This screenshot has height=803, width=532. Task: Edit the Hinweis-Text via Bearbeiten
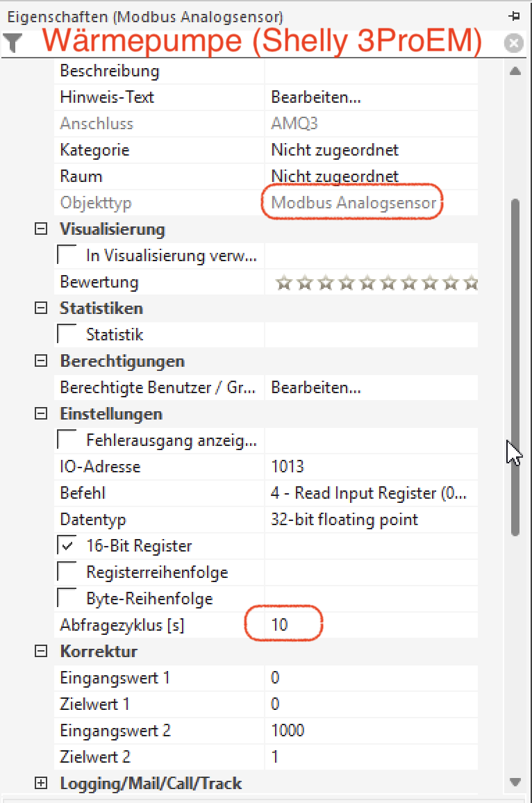point(316,97)
